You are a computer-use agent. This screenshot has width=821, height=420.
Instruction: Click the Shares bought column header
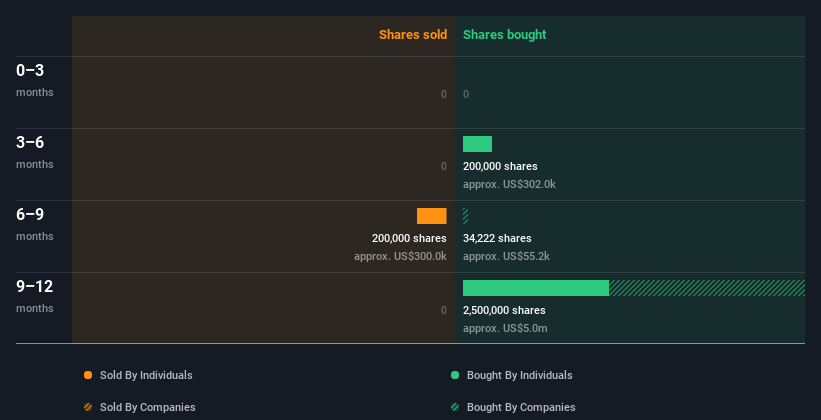(505, 35)
